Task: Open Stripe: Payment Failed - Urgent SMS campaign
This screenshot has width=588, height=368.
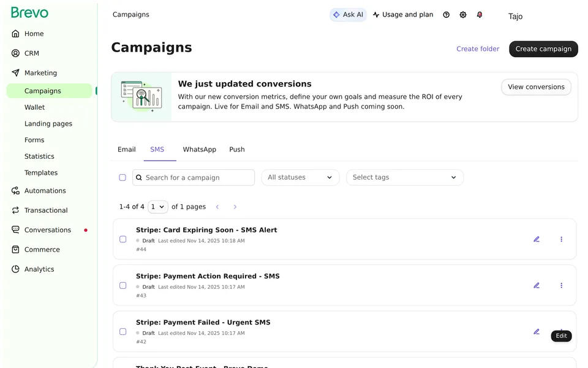Action: [x=203, y=323]
